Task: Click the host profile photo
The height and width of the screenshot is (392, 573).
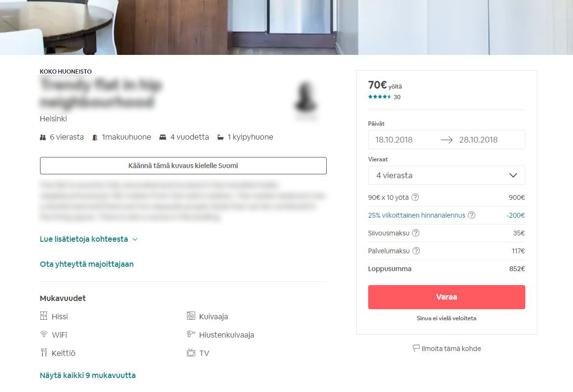Action: click(306, 99)
